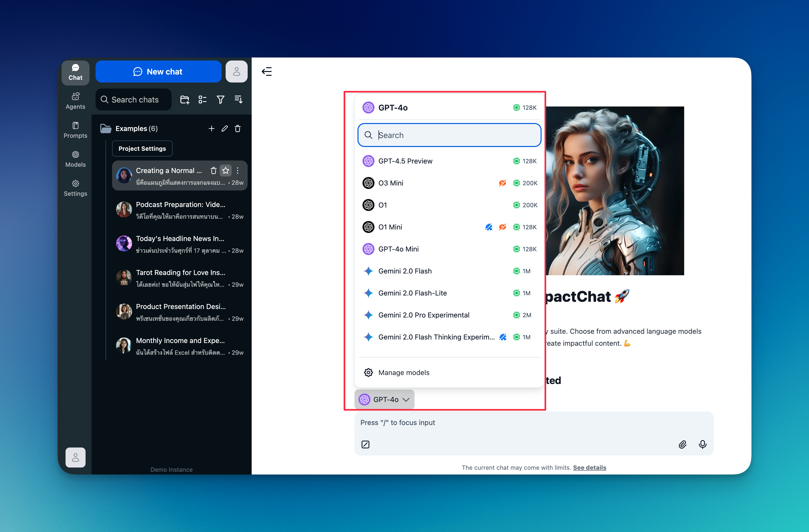Click the model Search field
Screen dimensions: 809x532
[449, 135]
